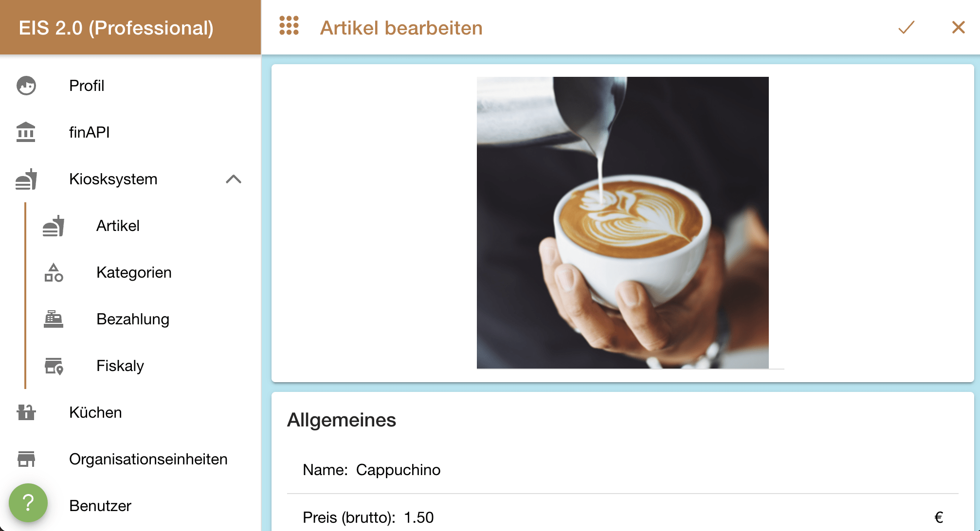Click the cappuccino article image

tap(623, 223)
